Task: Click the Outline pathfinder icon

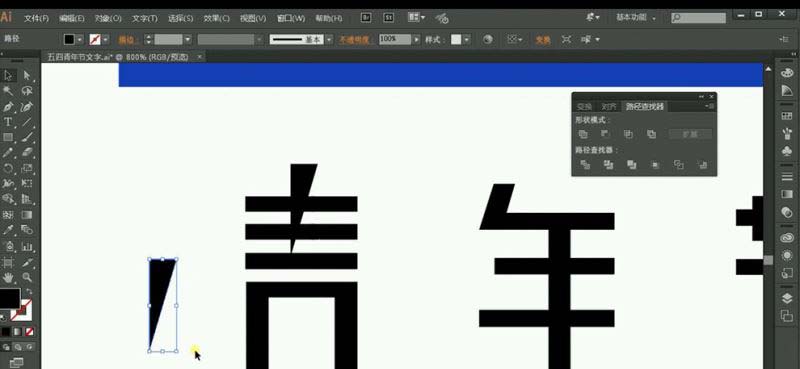Action: tap(679, 165)
